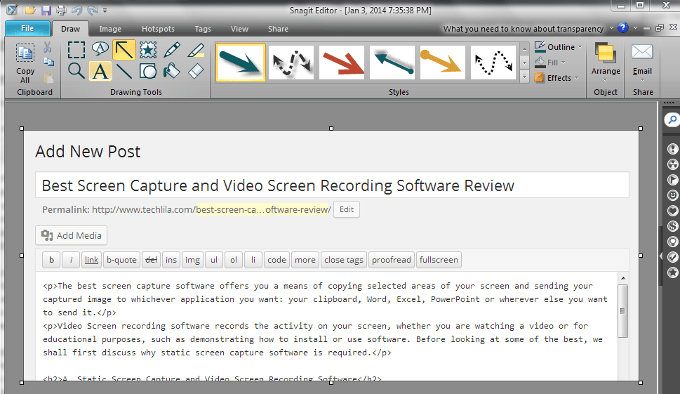
Task: Select the Line tool
Action: tap(124, 71)
